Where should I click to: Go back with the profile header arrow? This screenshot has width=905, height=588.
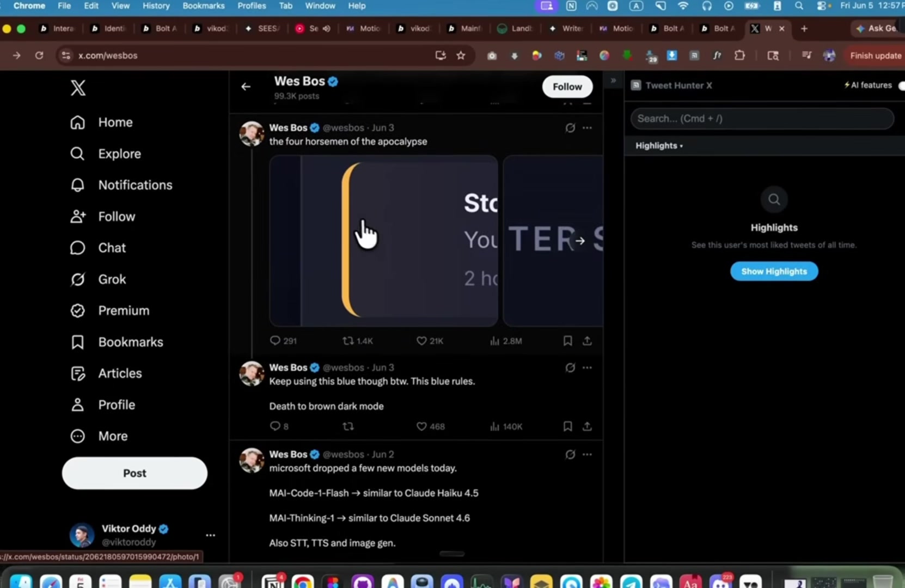tap(246, 87)
